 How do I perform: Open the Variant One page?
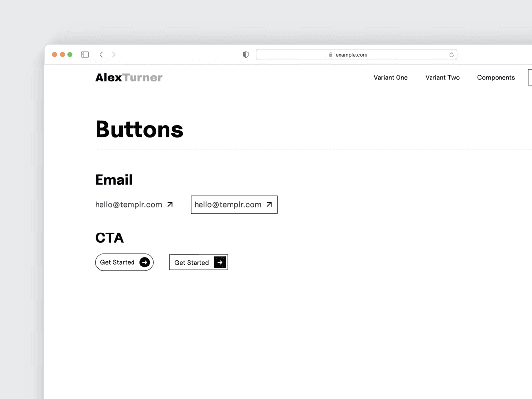tap(391, 77)
